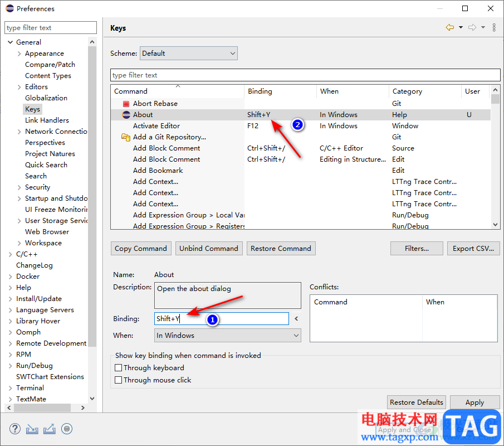
Task: Click the export preferences icon
Action: pos(50,429)
